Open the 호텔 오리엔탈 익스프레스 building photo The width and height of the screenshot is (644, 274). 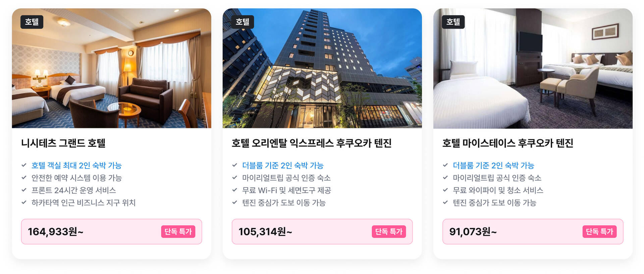[x=322, y=68]
